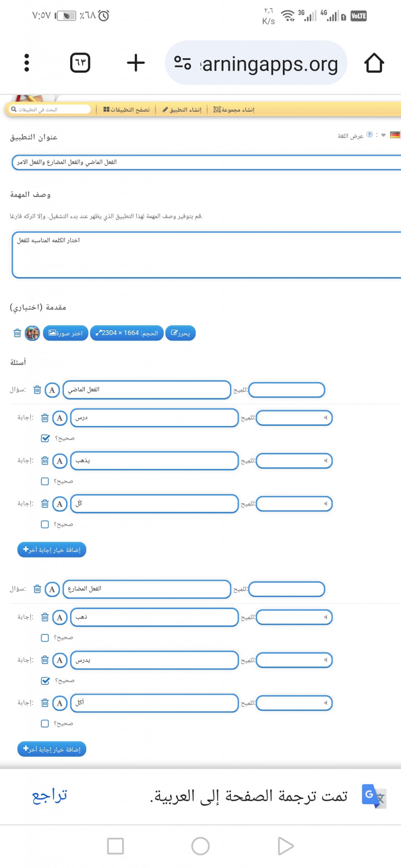Delete the introduction image with the trash icon
Image resolution: width=401 pixels, height=868 pixels.
(x=17, y=333)
